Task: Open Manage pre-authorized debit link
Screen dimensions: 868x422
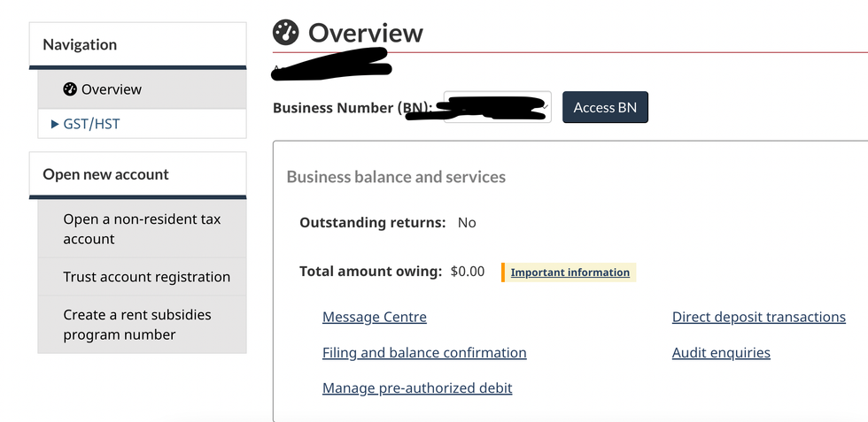Action: (417, 388)
